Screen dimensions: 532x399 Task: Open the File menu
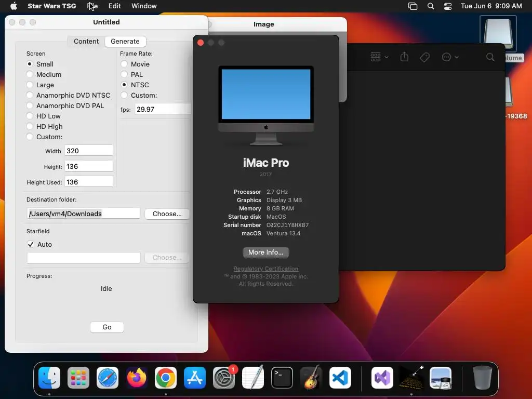[92, 6]
